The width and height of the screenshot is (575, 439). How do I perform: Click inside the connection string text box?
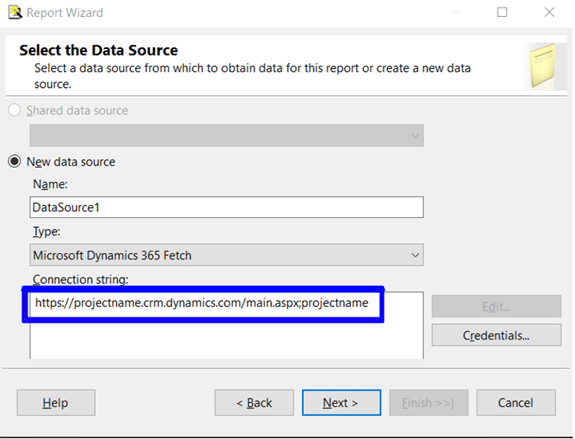227,325
